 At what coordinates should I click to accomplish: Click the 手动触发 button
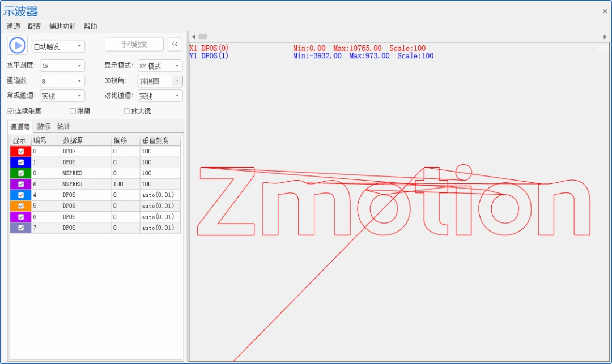(x=134, y=44)
